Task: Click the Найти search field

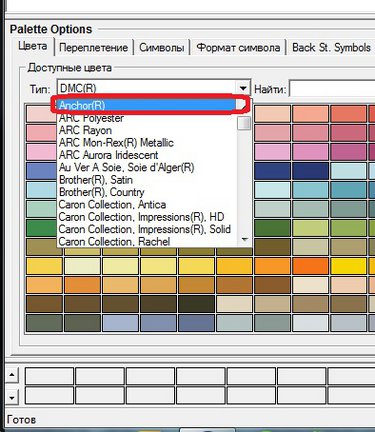Action: [x=332, y=89]
